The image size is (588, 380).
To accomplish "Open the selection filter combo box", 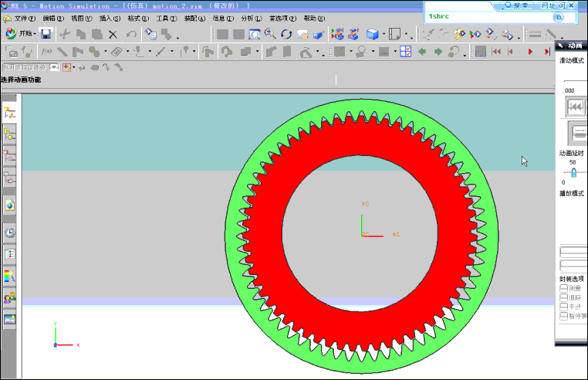I will pos(31,67).
